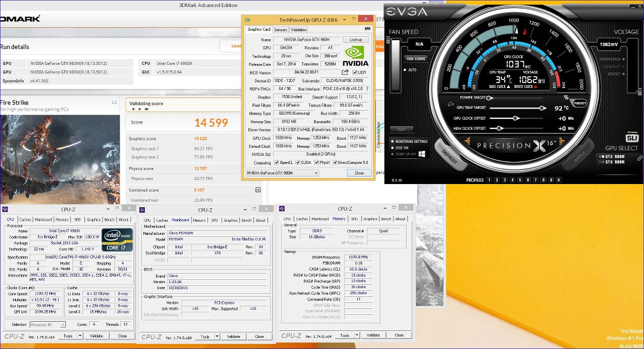The image size is (644, 349).
Task: Switch to the Sensors tab in GPU-Z
Action: point(280,30)
